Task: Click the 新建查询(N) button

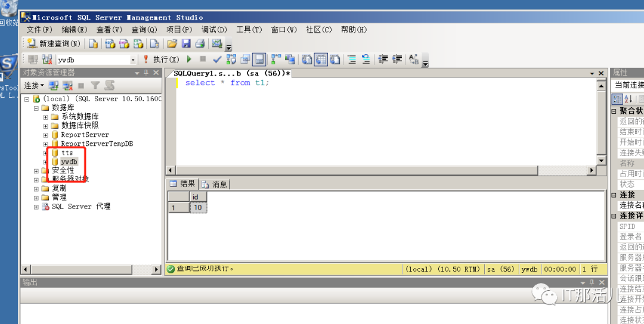Action: [54, 43]
